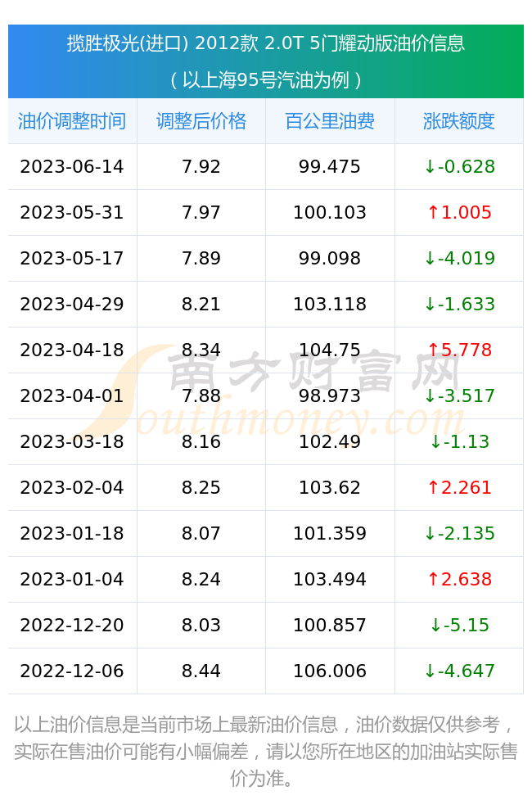
Task: Click fuel cost value 103.62
Action: point(330,488)
